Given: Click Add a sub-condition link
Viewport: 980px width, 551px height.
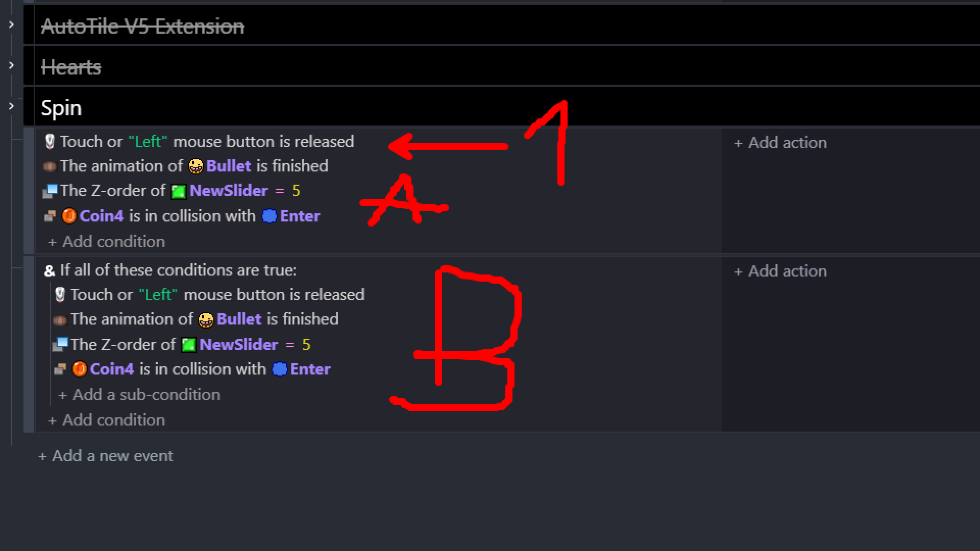Looking at the screenshot, I should coord(139,394).
